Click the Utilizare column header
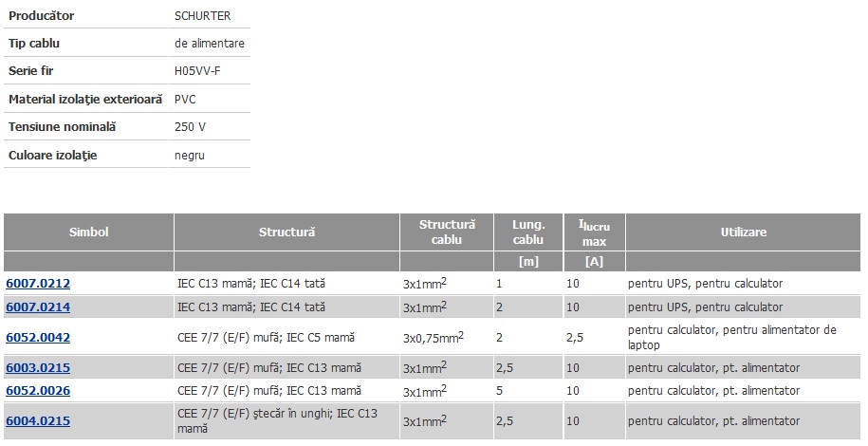 click(x=744, y=232)
